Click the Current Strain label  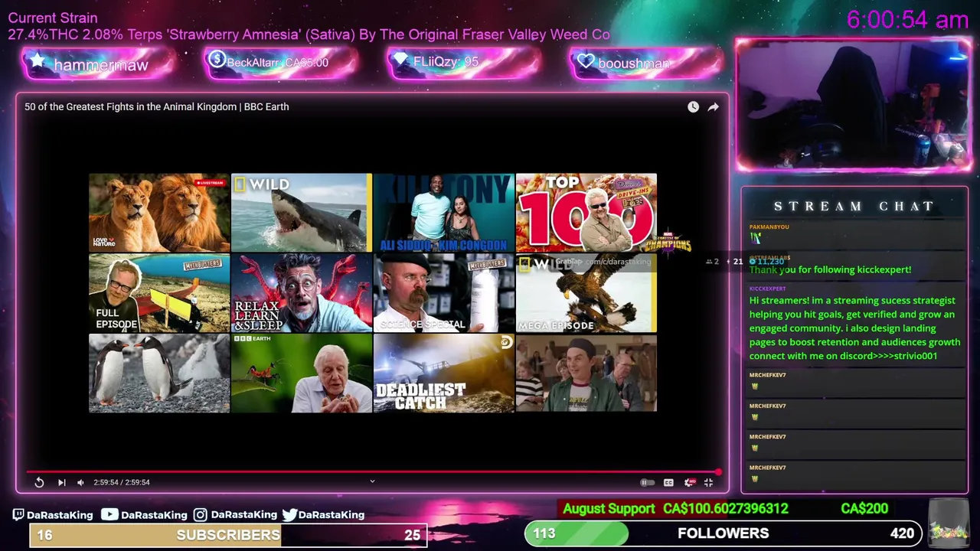53,18
